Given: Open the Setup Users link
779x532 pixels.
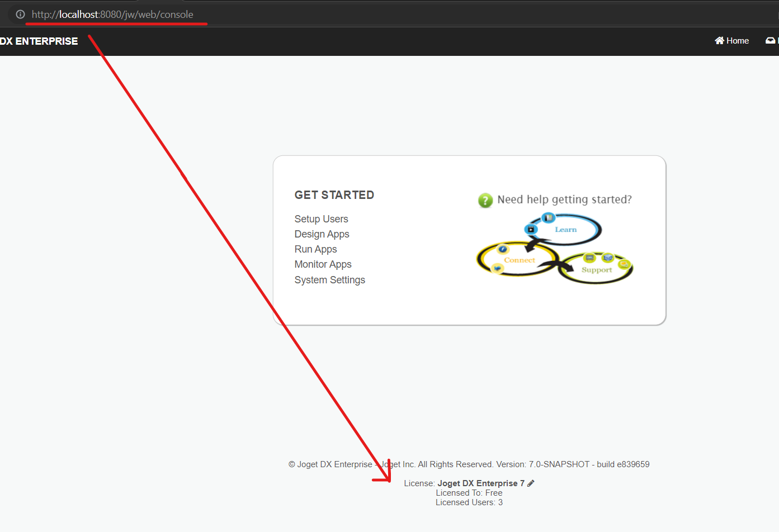Looking at the screenshot, I should pyautogui.click(x=322, y=219).
